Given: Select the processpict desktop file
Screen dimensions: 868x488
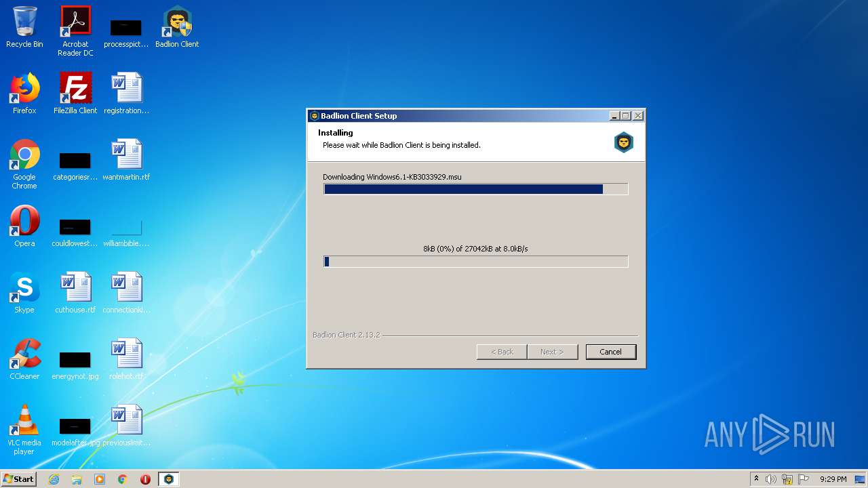Looking at the screenshot, I should pyautogui.click(x=126, y=33).
